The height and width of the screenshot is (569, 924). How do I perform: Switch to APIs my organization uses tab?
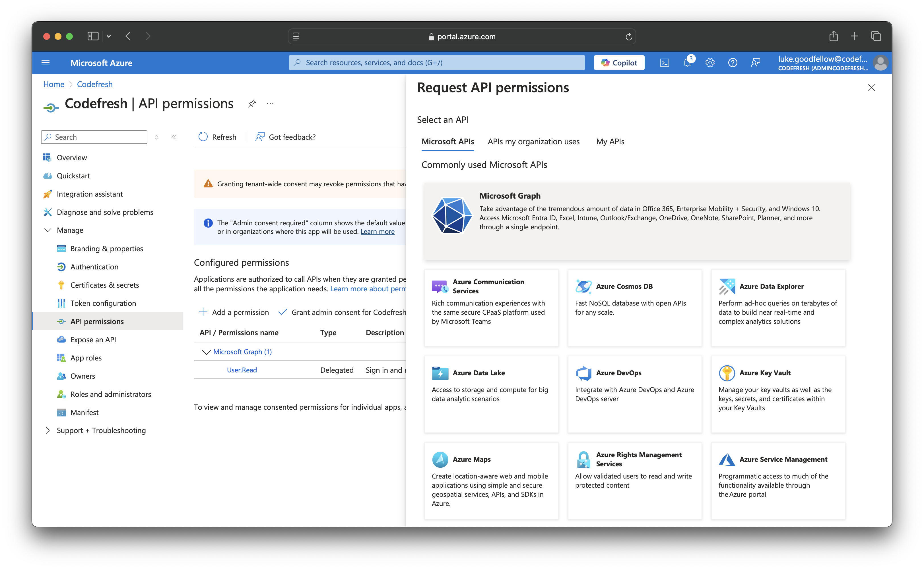pyautogui.click(x=533, y=141)
